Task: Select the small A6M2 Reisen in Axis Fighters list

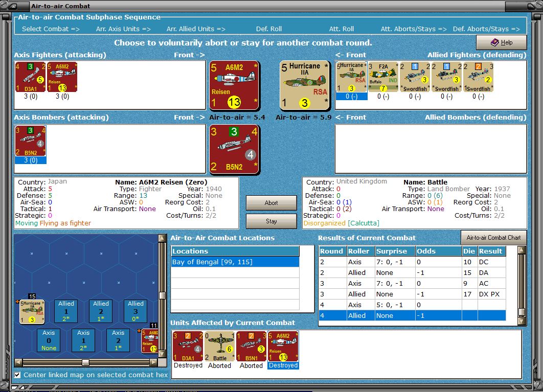Action: pyautogui.click(x=62, y=77)
